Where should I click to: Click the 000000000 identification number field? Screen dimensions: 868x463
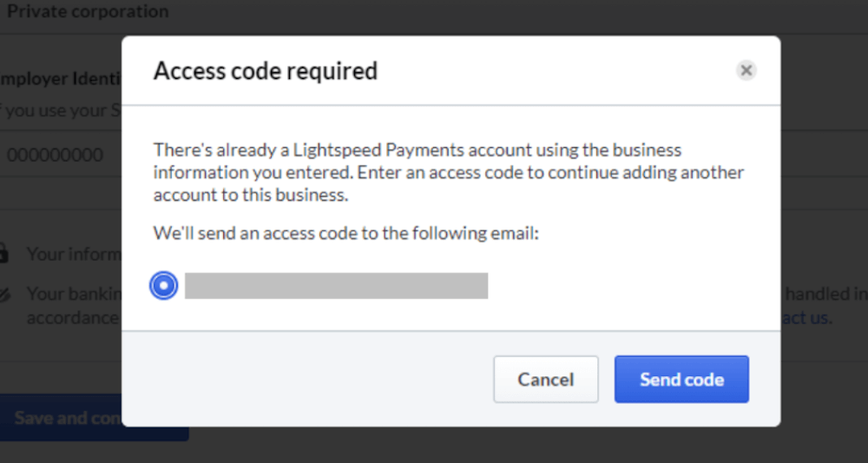pos(56,155)
